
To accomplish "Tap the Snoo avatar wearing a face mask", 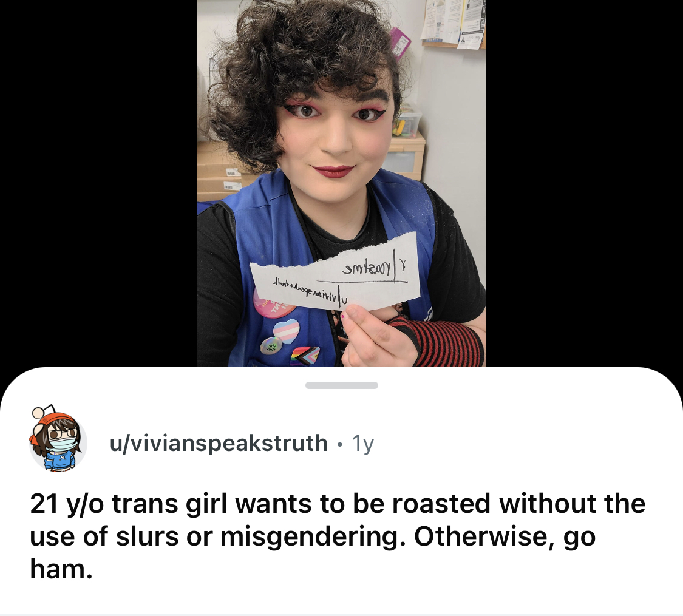I will coord(56,438).
